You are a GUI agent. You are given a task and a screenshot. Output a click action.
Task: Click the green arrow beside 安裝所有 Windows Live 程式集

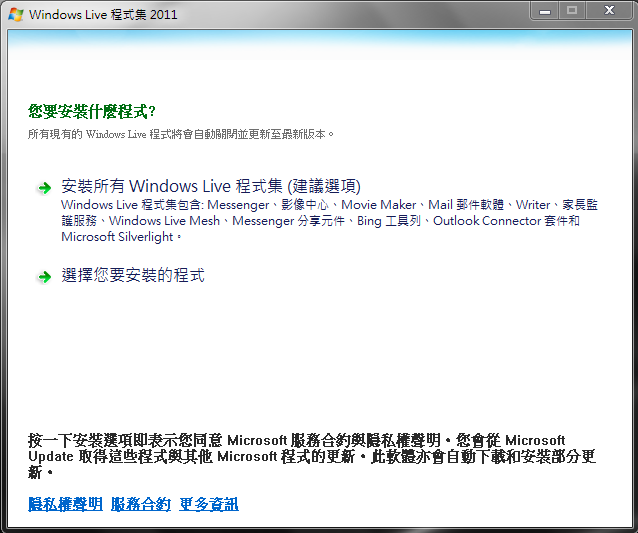point(44,188)
